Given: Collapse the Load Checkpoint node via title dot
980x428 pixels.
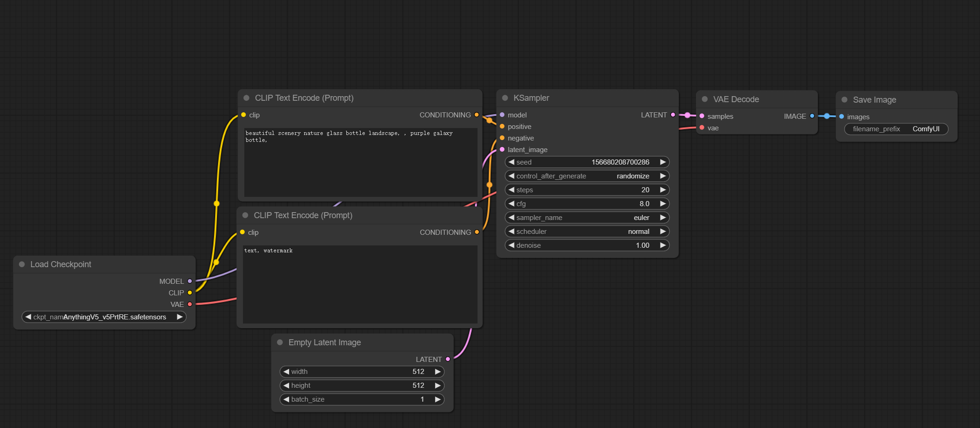Looking at the screenshot, I should pos(22,264).
